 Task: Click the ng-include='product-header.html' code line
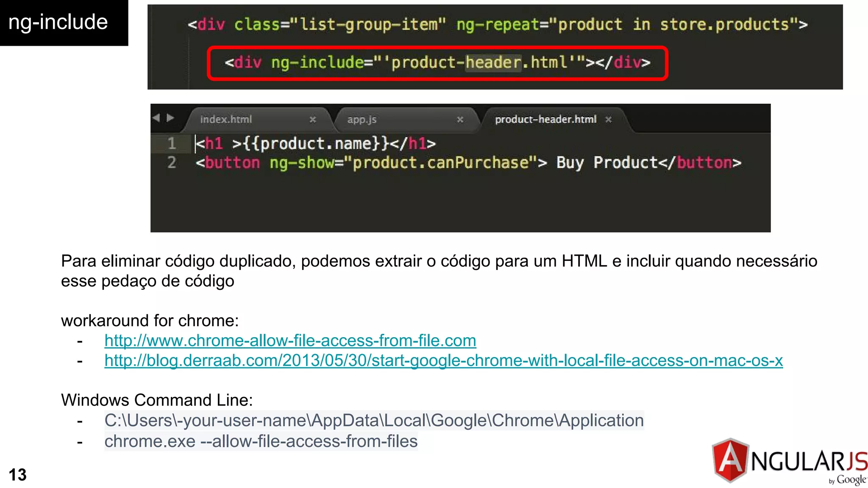tap(437, 63)
